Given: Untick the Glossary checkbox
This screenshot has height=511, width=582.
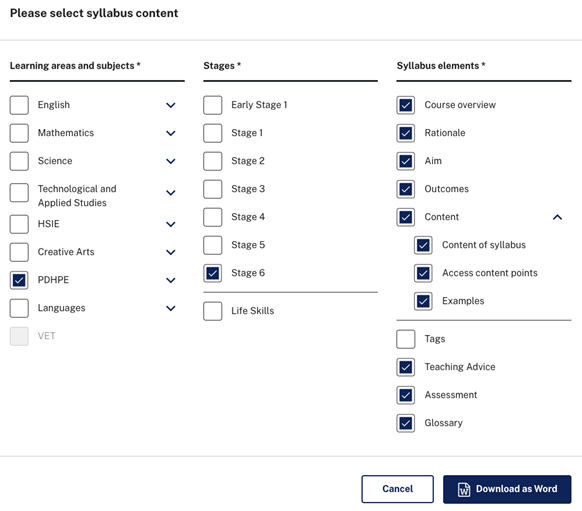Looking at the screenshot, I should [x=406, y=423].
